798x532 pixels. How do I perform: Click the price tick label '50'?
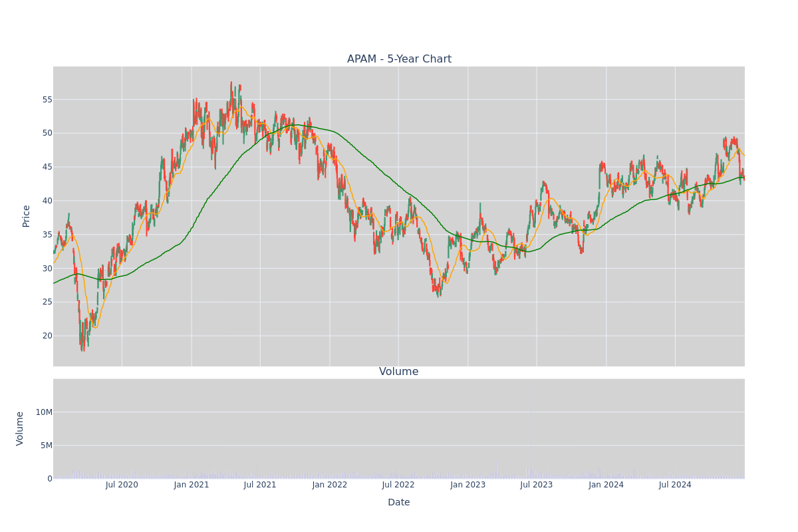(x=47, y=133)
